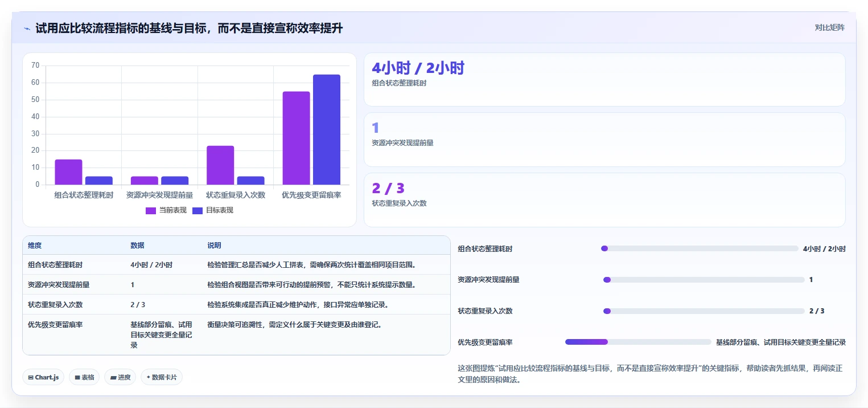Toggle the 当前表现 legend swatch in the chart
868x408 pixels.
(151, 210)
